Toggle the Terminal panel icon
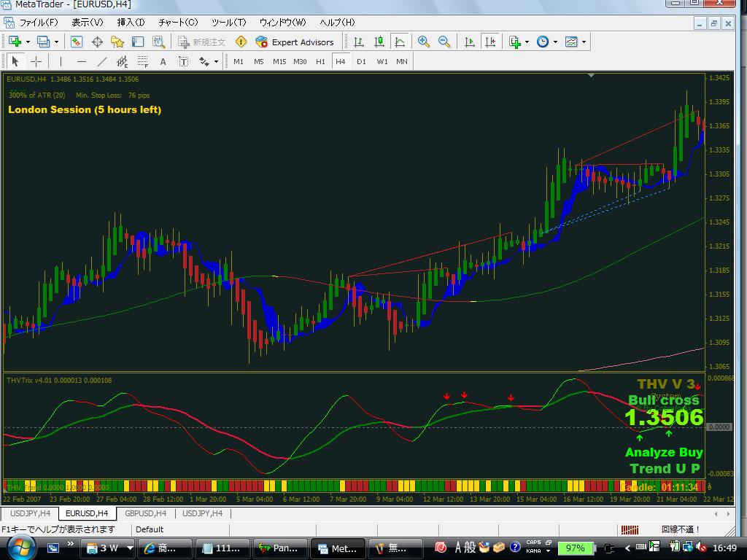The height and width of the screenshot is (560, 747). 138,42
